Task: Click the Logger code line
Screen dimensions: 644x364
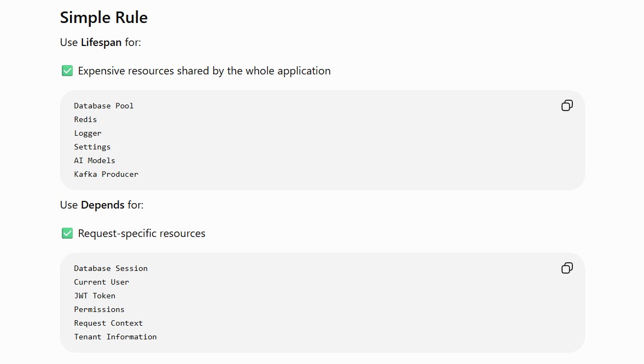Action: [87, 133]
